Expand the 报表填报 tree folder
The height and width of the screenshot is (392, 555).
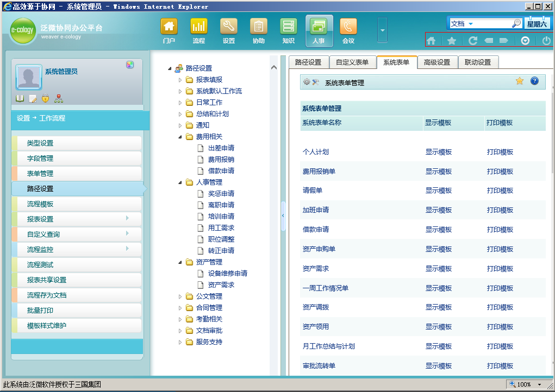coord(180,80)
